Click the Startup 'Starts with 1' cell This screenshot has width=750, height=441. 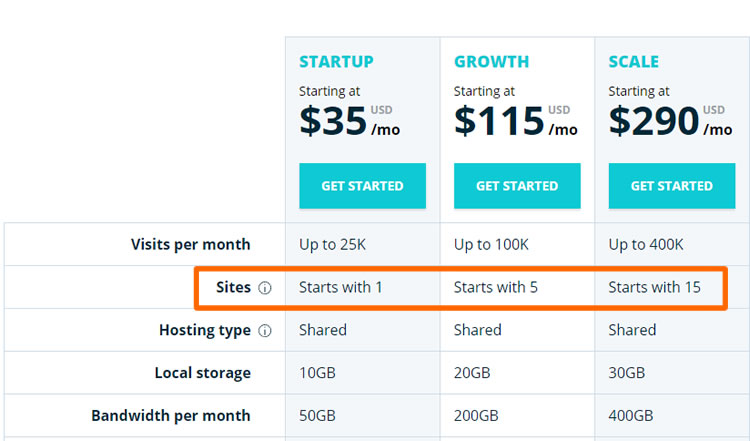(341, 287)
